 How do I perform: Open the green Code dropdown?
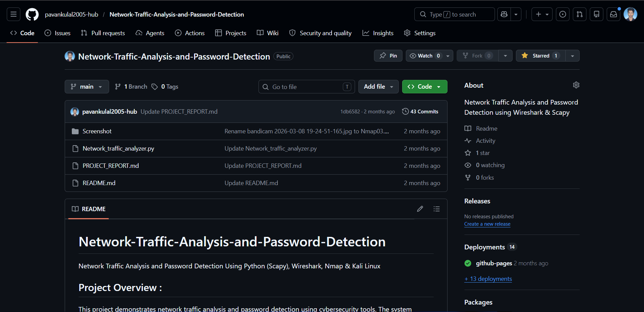click(x=424, y=87)
